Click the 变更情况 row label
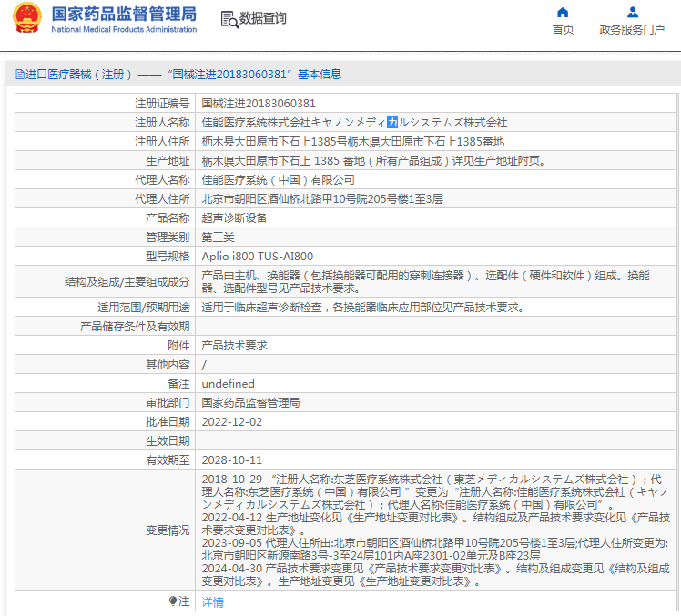 click(x=168, y=530)
